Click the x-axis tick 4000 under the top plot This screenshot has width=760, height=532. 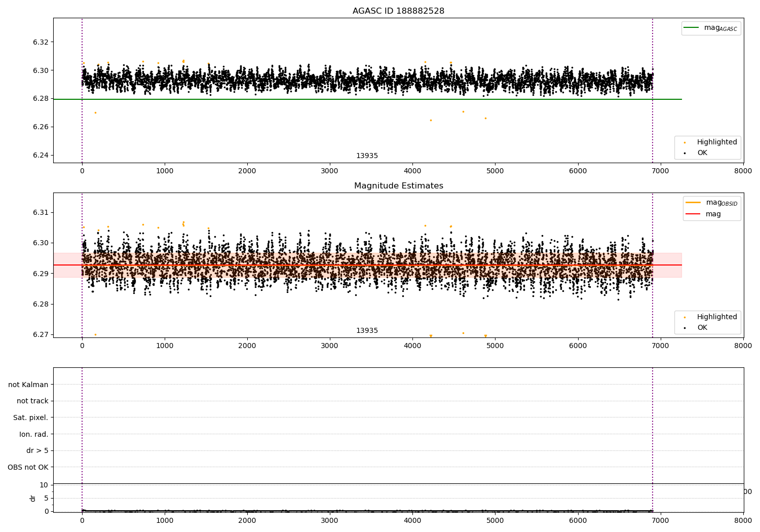pos(412,171)
